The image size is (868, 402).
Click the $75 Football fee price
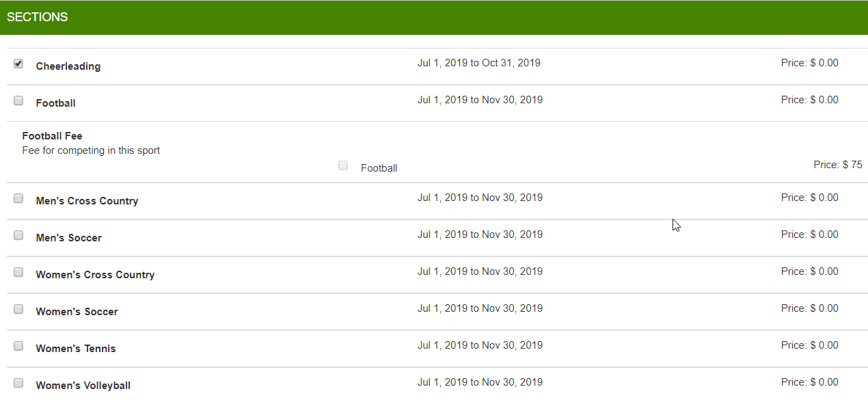click(837, 165)
